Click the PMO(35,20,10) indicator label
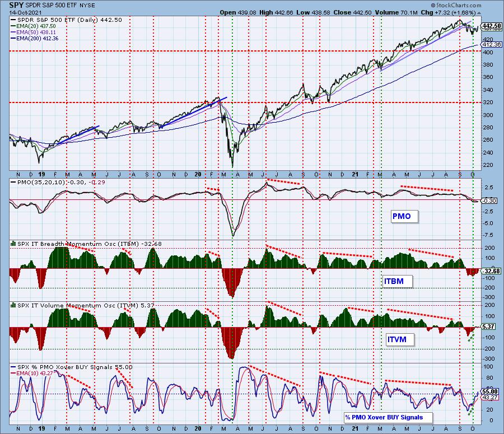504x434 pixels. (x=58, y=183)
